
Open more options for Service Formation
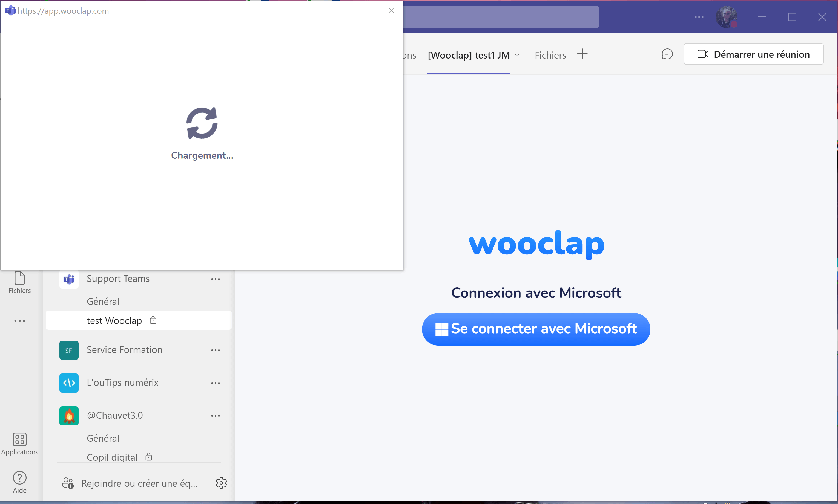coord(215,350)
